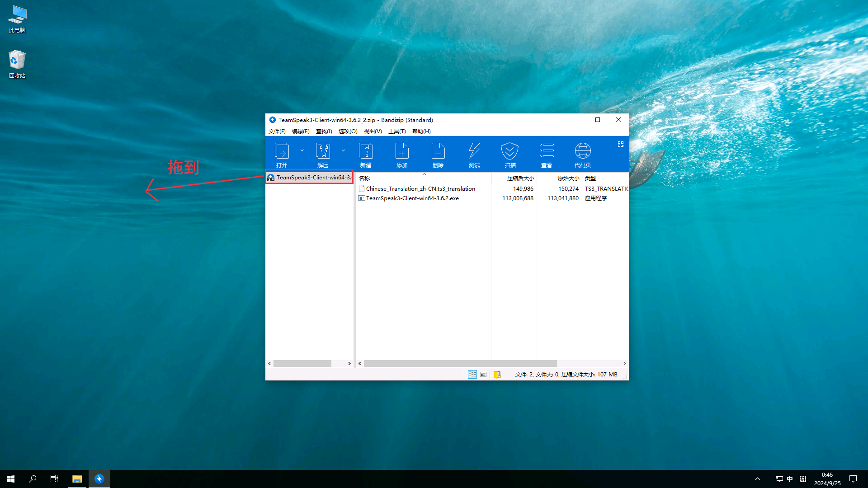The width and height of the screenshot is (868, 488).
Task: Click the New archive (新建) icon
Action: 365,155
